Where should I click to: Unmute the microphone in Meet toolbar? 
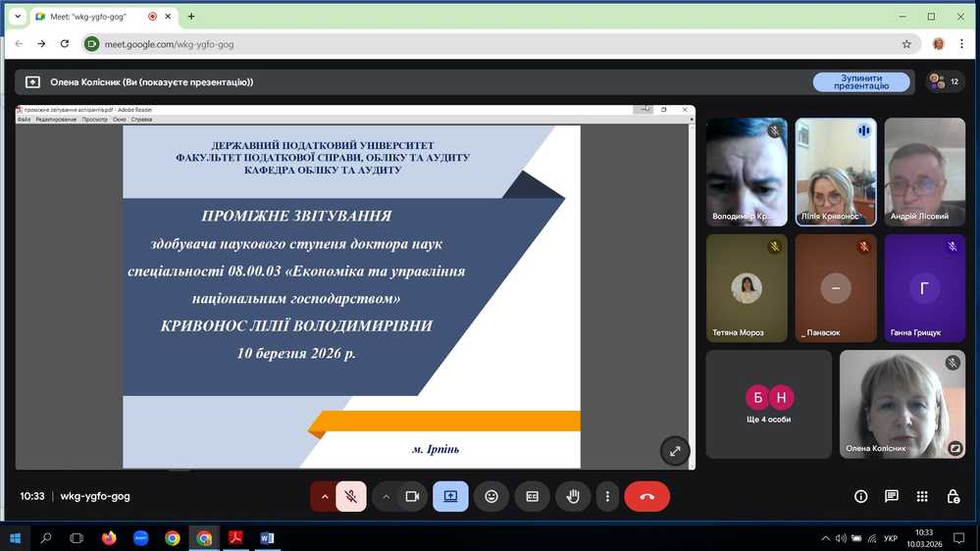[x=350, y=497]
